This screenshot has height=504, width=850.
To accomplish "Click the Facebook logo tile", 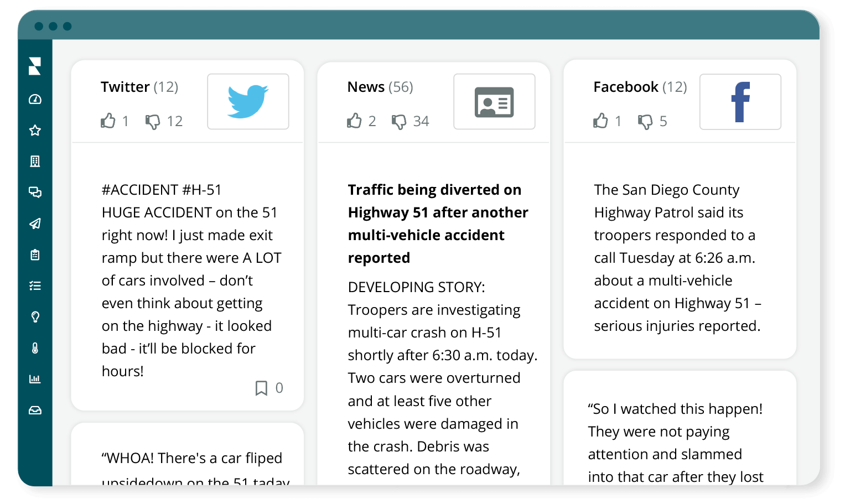I will [x=740, y=102].
